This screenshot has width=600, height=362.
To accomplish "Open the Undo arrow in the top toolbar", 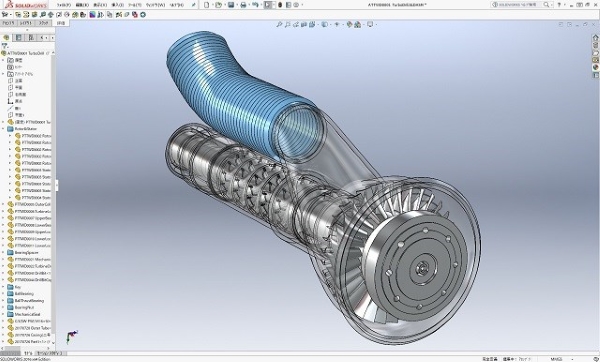I will (255, 5).
